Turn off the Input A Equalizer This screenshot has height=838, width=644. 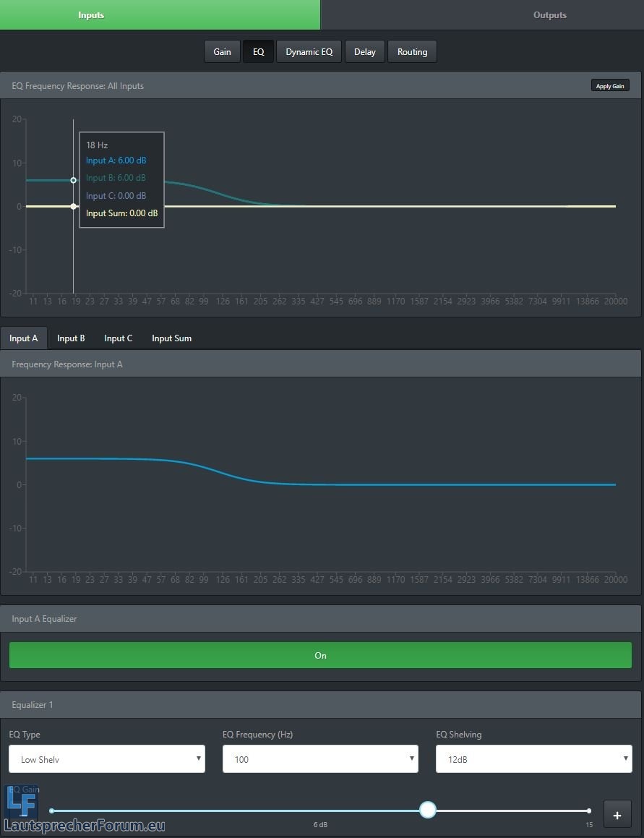click(320, 655)
